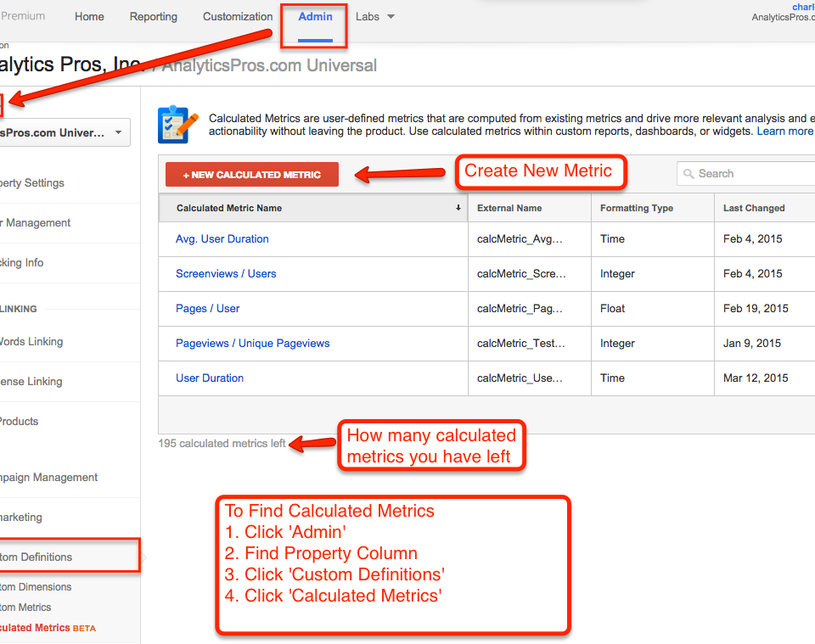The height and width of the screenshot is (644, 815).
Task: Click the 195 calculated metrics left text
Action: tap(222, 444)
